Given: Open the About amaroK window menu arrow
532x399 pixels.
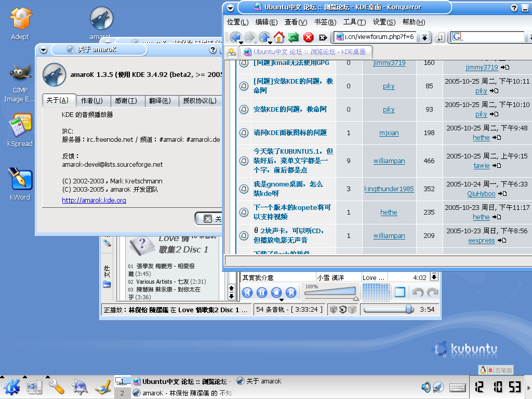Looking at the screenshot, I should click(43, 50).
